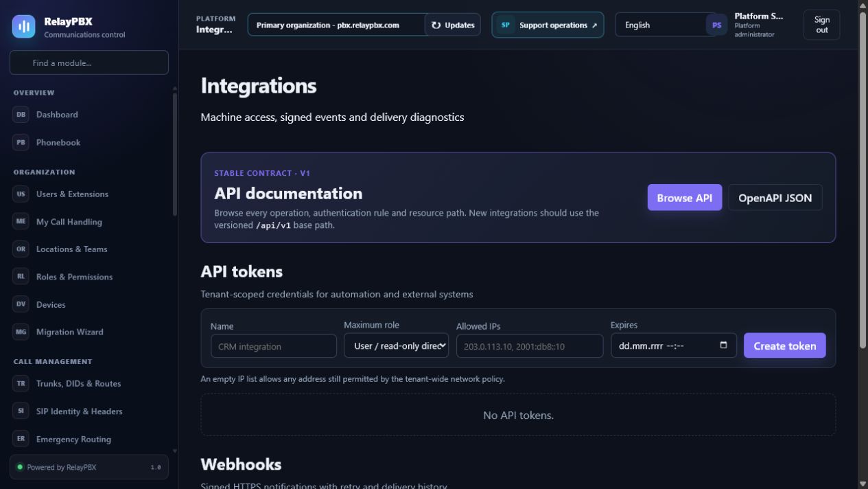Open Users & Extensions

[89, 194]
